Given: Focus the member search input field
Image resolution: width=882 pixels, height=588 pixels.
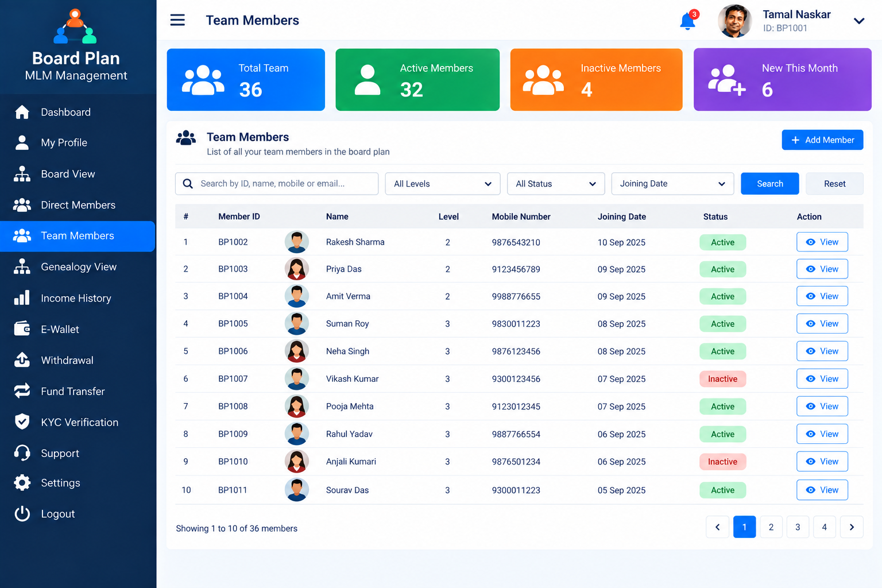Looking at the screenshot, I should pos(277,184).
